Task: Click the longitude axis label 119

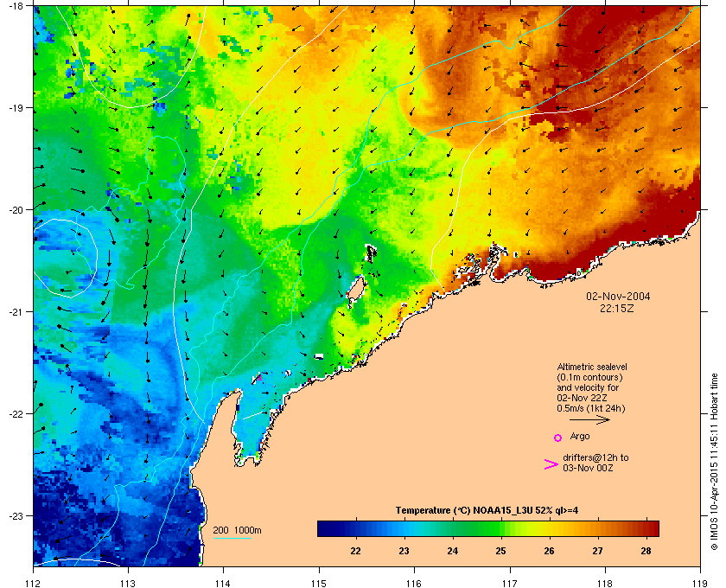Action: coord(700,583)
